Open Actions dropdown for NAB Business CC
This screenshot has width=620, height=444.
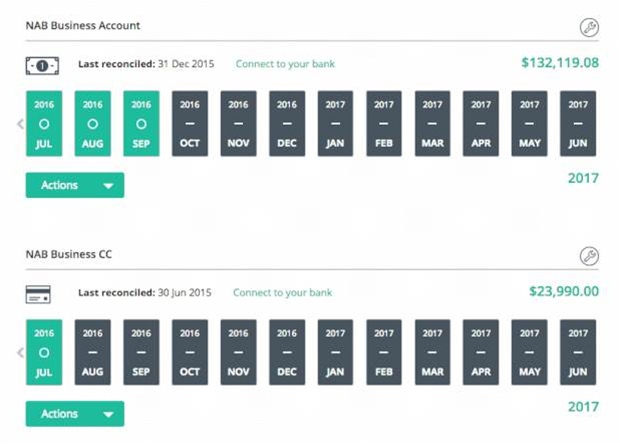[x=75, y=414]
